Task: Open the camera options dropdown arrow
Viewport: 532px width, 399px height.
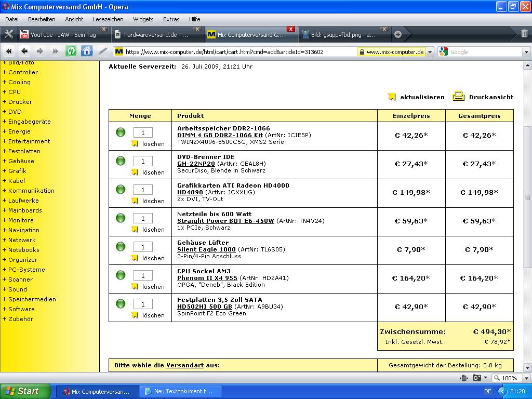Action: click(x=486, y=378)
